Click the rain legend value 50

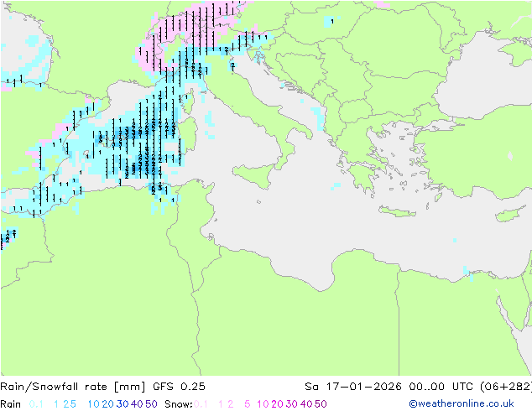tap(151, 404)
